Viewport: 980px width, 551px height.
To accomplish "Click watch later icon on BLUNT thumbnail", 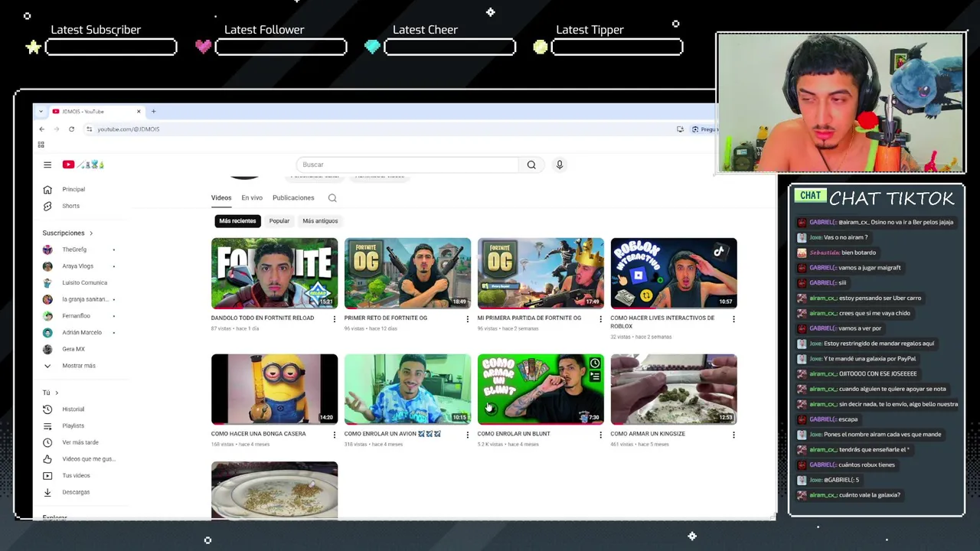I will [x=595, y=363].
